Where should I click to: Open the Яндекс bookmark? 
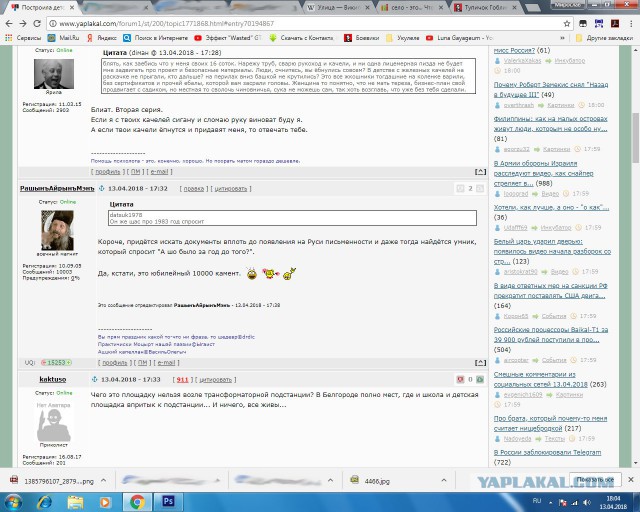pos(101,38)
